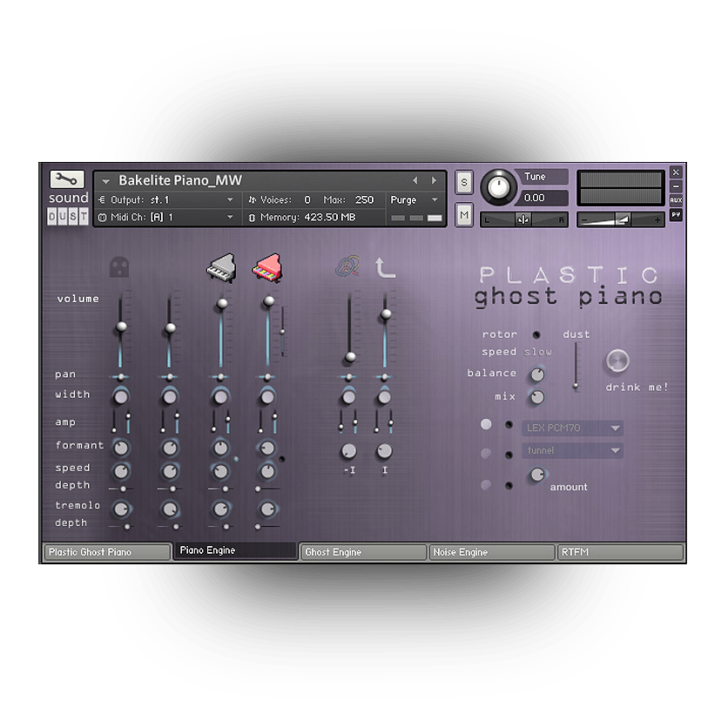Open the LEX PCM70 reverb dropdown
The height and width of the screenshot is (728, 728).
coord(572,428)
